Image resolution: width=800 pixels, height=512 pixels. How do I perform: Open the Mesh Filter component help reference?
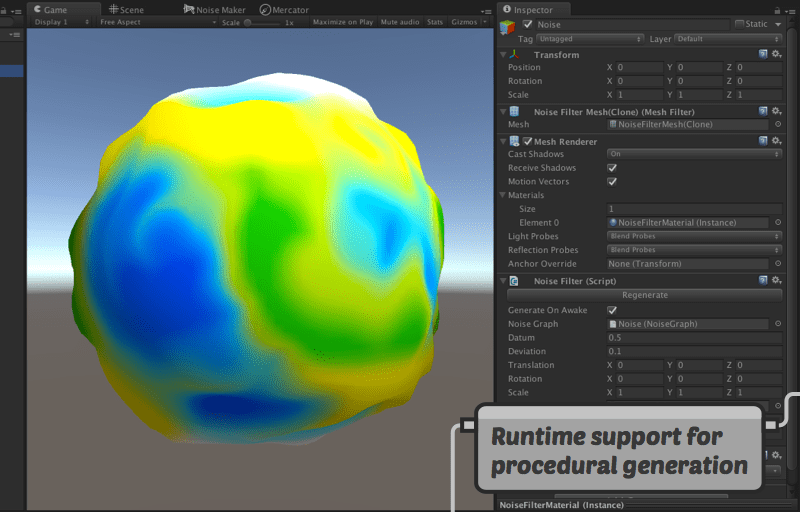click(x=763, y=112)
